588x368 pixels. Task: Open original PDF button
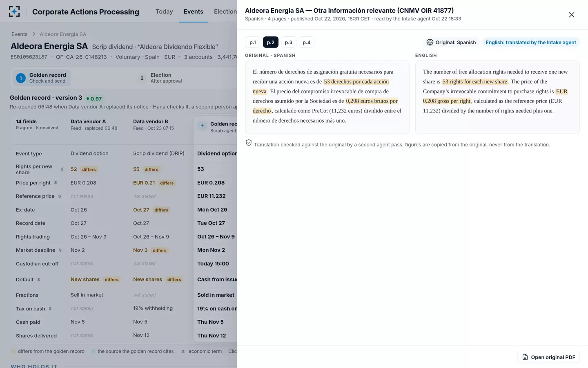click(x=549, y=357)
